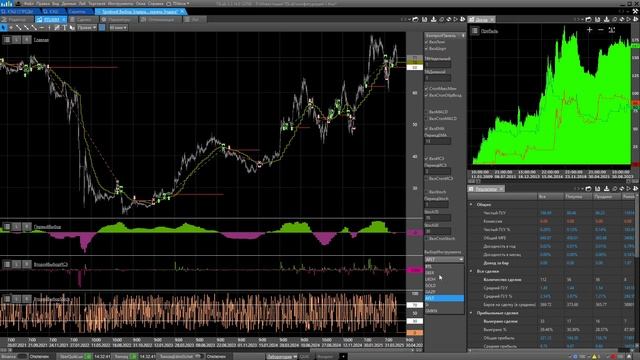Click the pin icon on the control panel header
640x360 pixels.
pos(463,36)
